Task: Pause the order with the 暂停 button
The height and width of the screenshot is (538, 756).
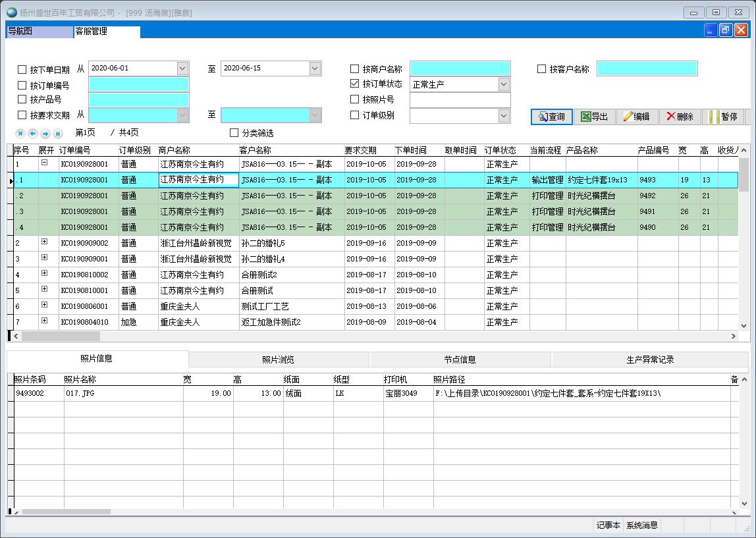Action: click(722, 117)
